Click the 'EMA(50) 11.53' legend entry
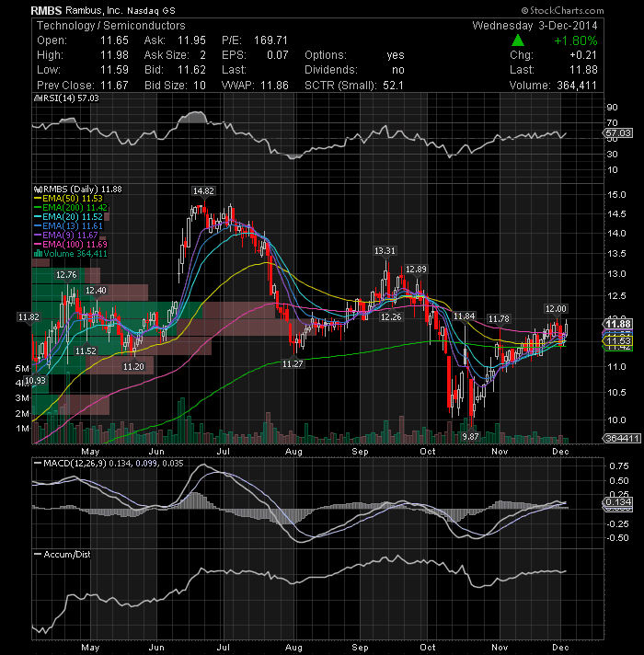 (x=73, y=199)
